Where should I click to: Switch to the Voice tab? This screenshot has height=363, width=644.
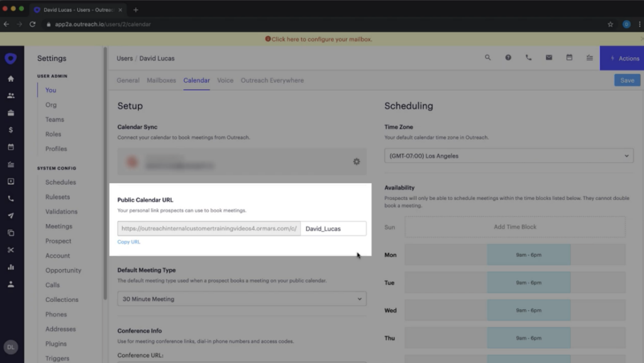(x=225, y=81)
